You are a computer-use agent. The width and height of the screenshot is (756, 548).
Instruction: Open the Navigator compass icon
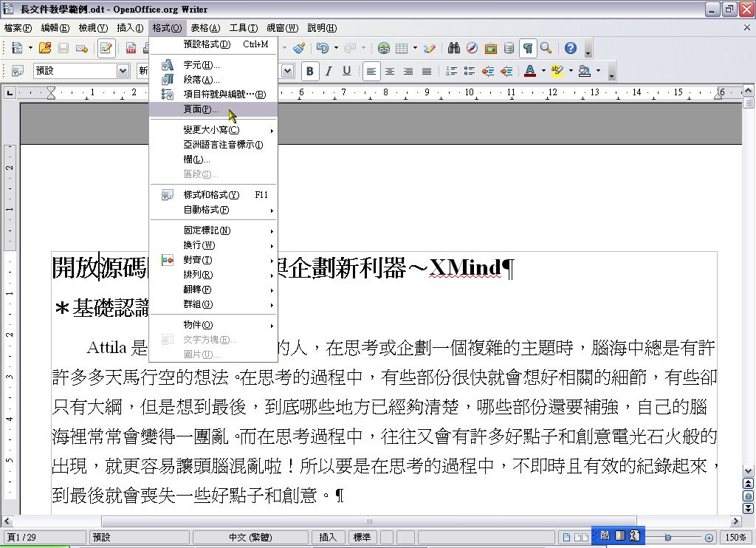[472, 48]
